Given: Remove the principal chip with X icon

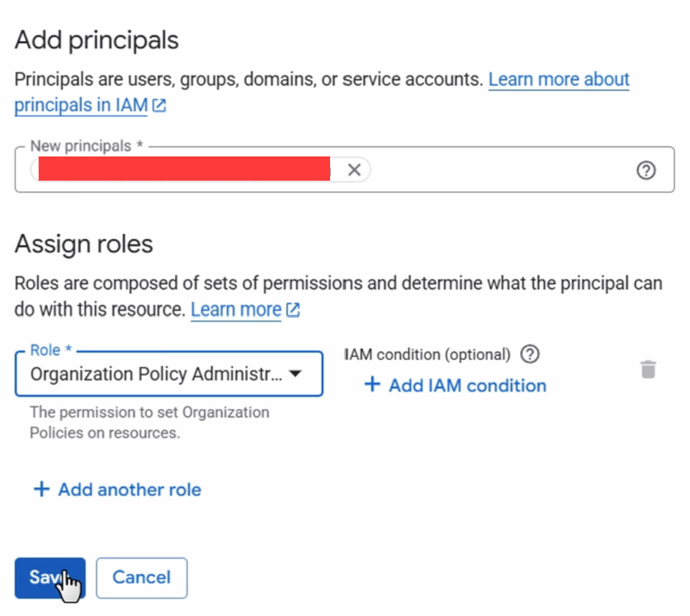Looking at the screenshot, I should pos(354,169).
